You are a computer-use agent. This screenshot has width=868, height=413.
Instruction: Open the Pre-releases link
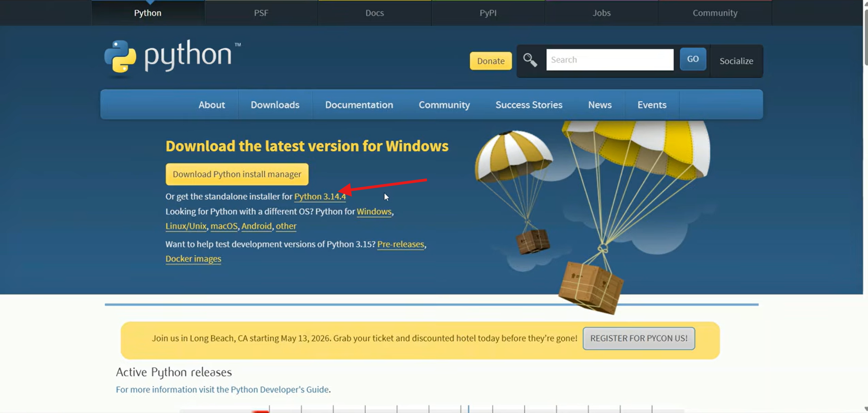pos(401,244)
